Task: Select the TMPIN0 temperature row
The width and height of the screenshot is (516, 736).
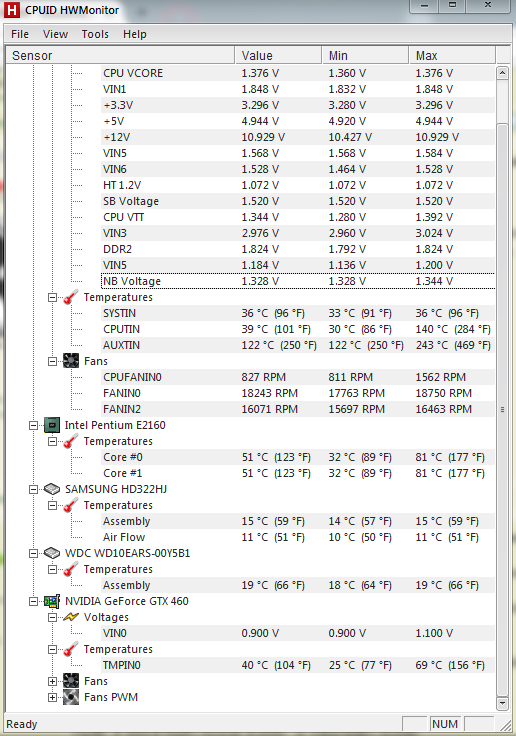Action: click(298, 665)
